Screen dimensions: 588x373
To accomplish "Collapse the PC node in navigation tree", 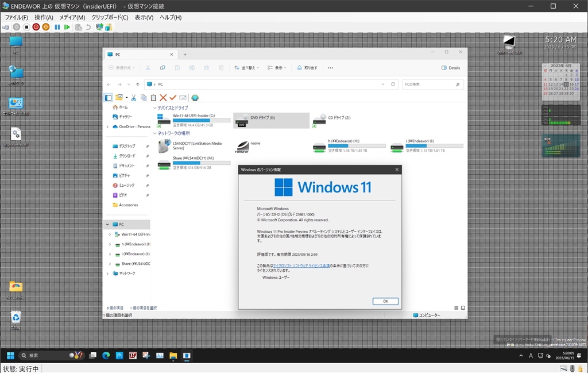I will coord(107,224).
